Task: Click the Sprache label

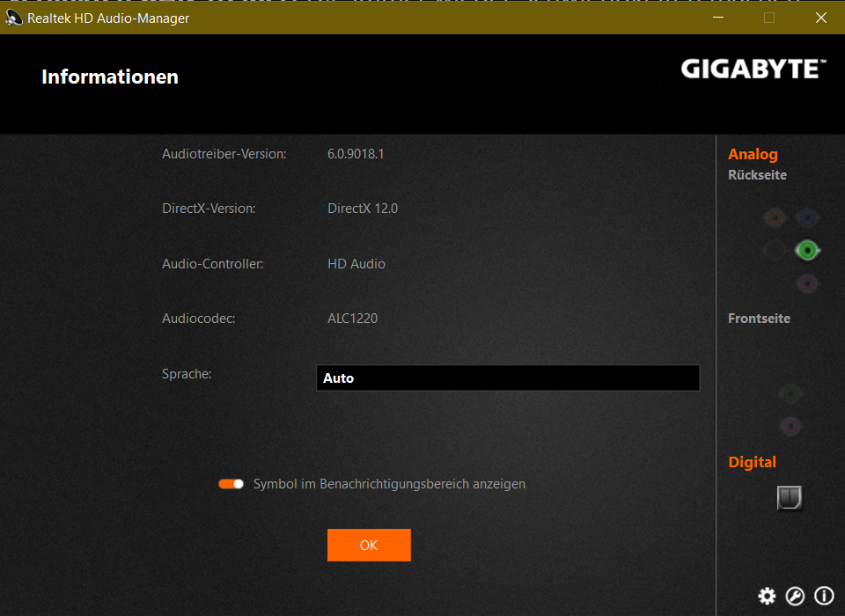Action: [x=187, y=374]
